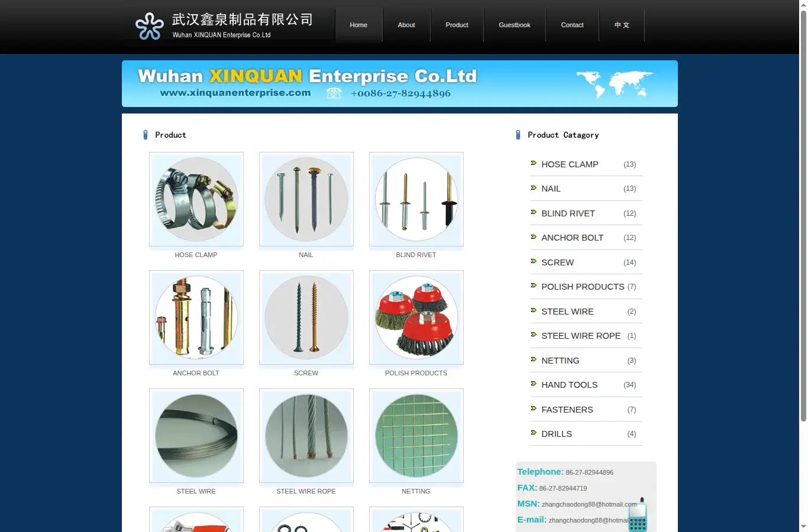Open the nail product thumbnail
Image resolution: width=808 pixels, height=532 pixels.
coord(306,199)
